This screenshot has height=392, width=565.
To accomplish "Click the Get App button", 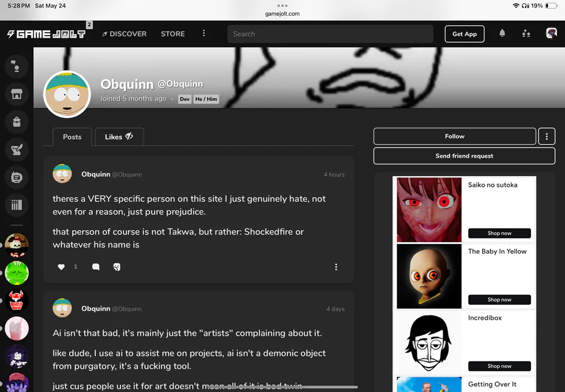I will tap(465, 34).
